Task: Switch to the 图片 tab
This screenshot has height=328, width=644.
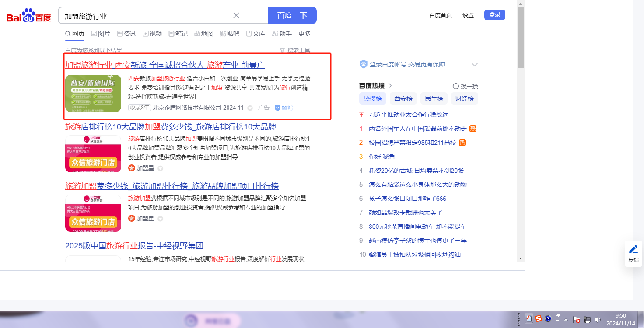Action: (101, 34)
